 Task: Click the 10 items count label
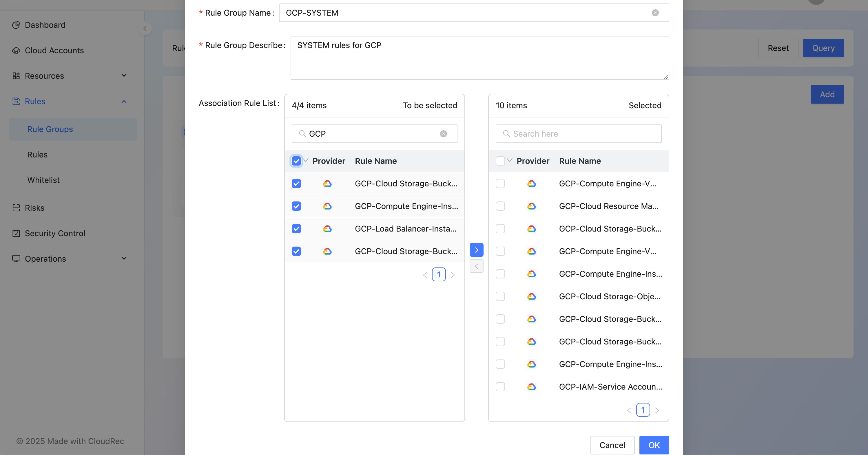[511, 105]
